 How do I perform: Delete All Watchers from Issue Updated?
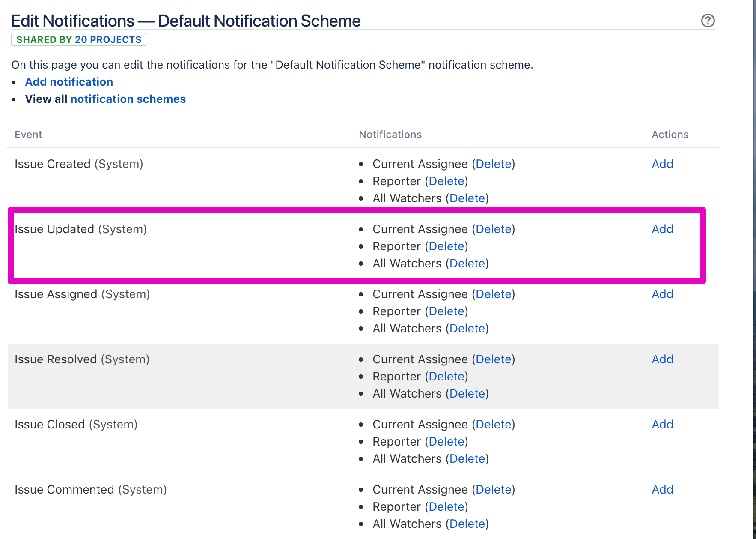click(x=467, y=264)
